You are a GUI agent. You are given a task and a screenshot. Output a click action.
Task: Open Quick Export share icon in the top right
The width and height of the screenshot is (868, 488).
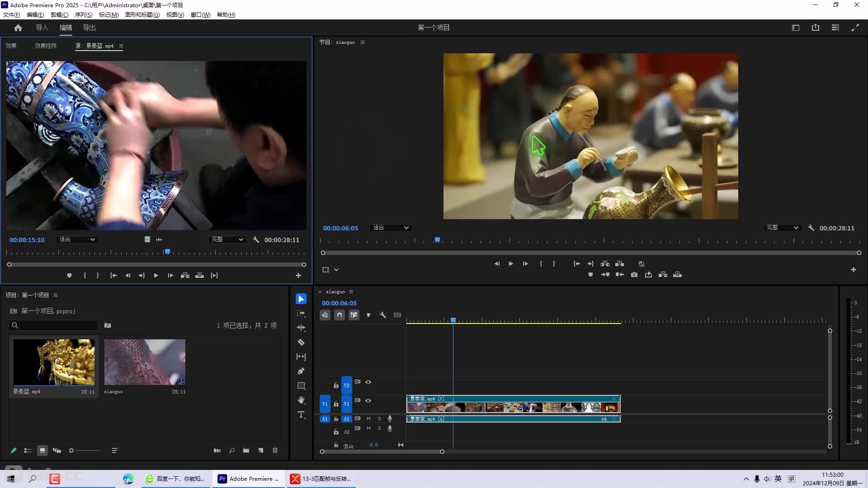click(x=816, y=28)
